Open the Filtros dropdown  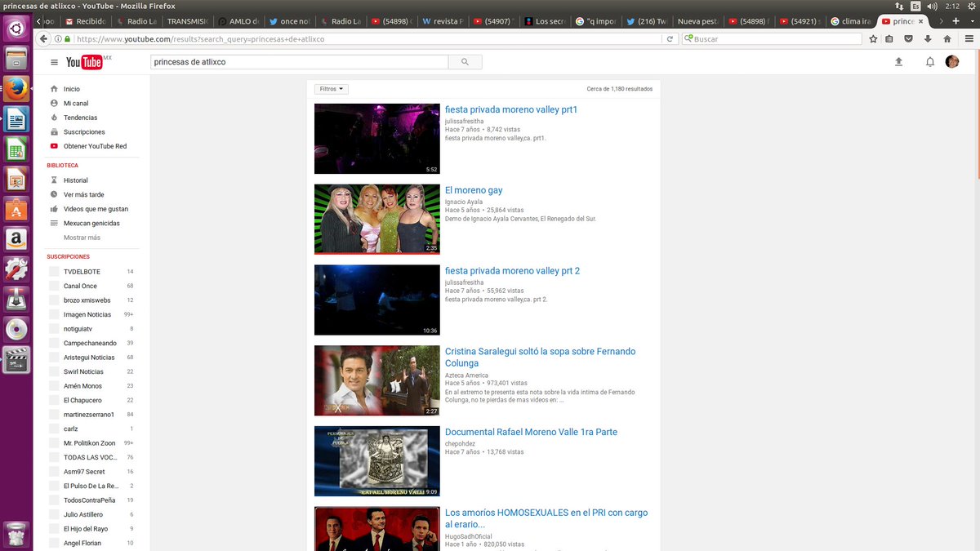[x=332, y=89]
